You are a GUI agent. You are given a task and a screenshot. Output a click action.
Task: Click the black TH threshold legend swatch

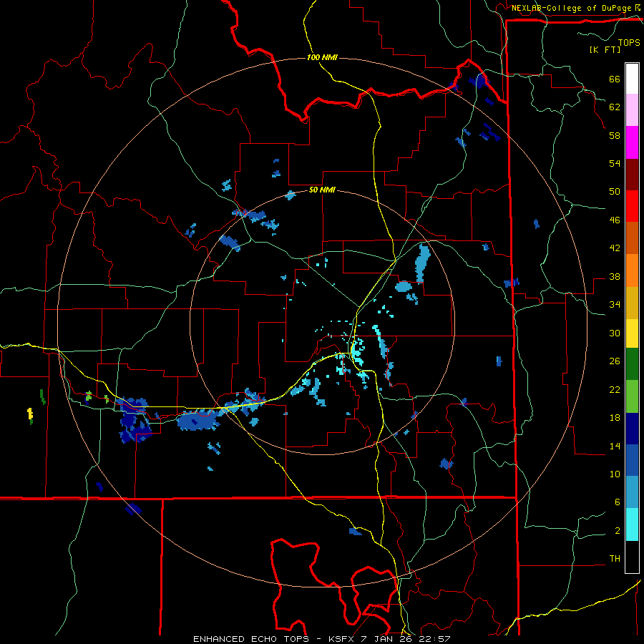pos(632,557)
